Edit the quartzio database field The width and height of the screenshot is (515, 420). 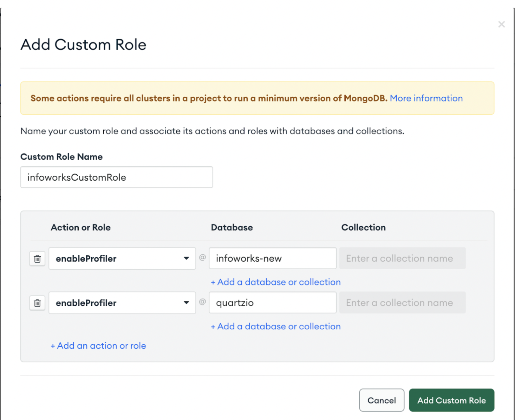pyautogui.click(x=272, y=303)
